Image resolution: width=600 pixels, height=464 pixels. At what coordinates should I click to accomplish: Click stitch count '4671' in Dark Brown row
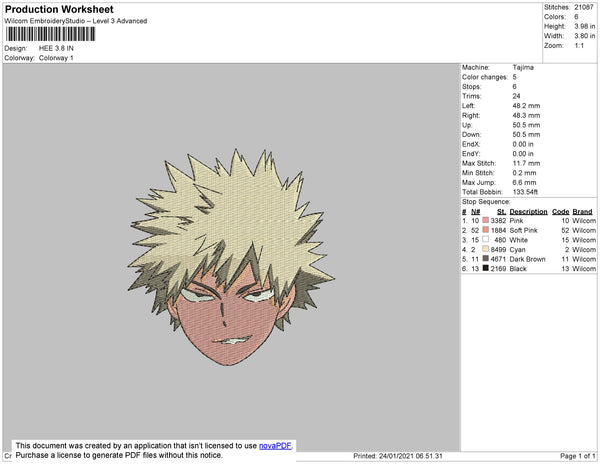coord(498,259)
